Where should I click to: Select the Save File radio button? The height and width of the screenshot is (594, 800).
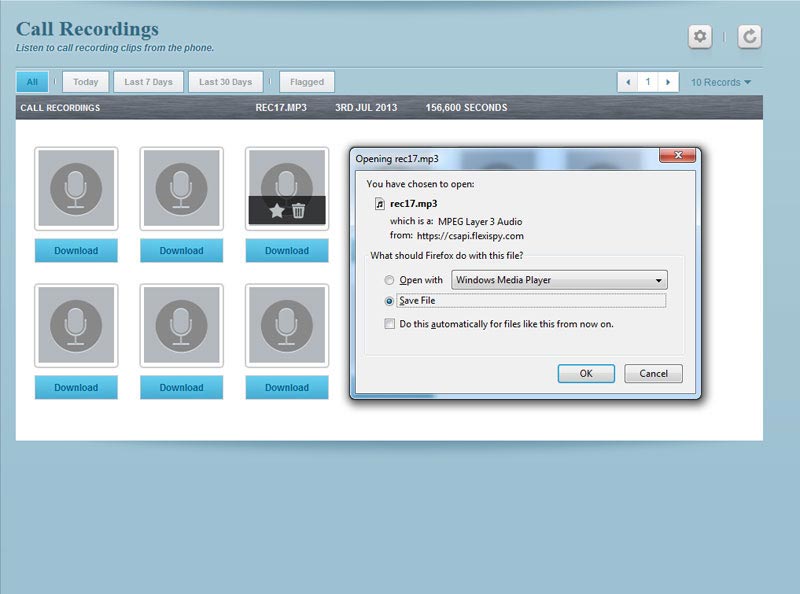389,301
